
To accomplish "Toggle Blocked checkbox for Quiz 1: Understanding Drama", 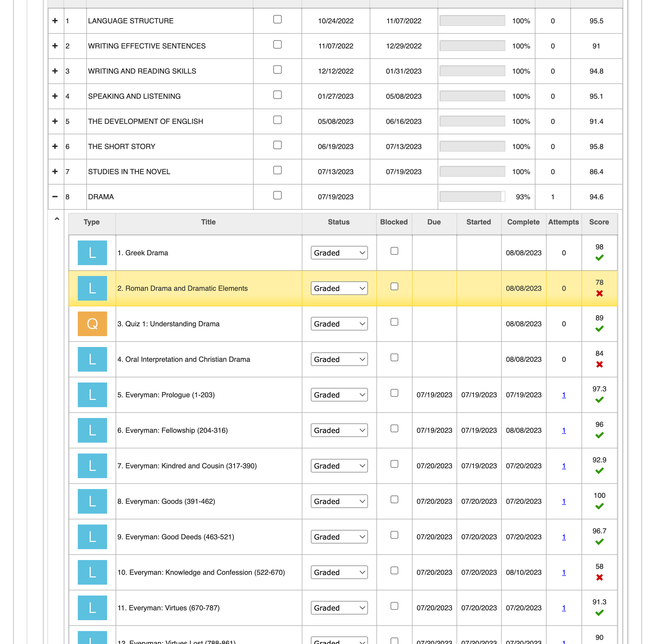I will (x=394, y=322).
